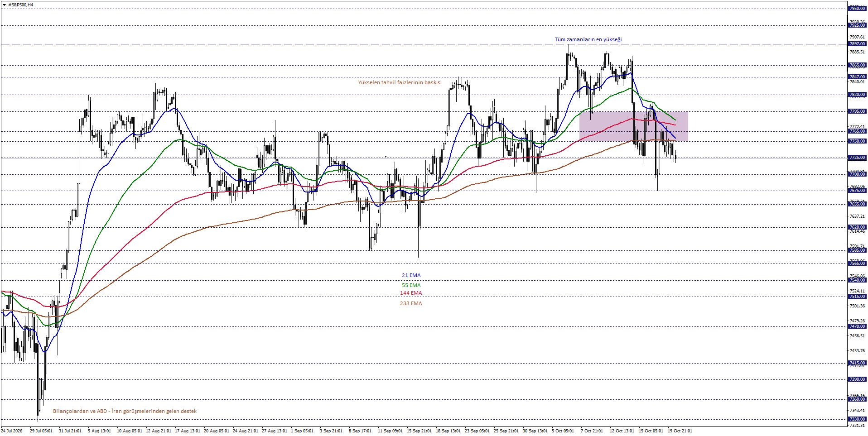Click the 7415.00 price level tag
This screenshot has height=436, width=868.
(857, 363)
